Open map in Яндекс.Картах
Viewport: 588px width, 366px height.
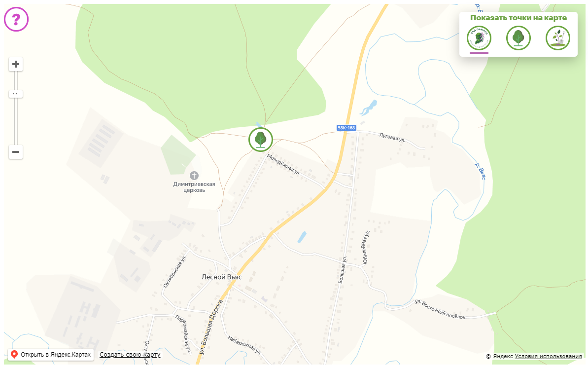click(51, 354)
